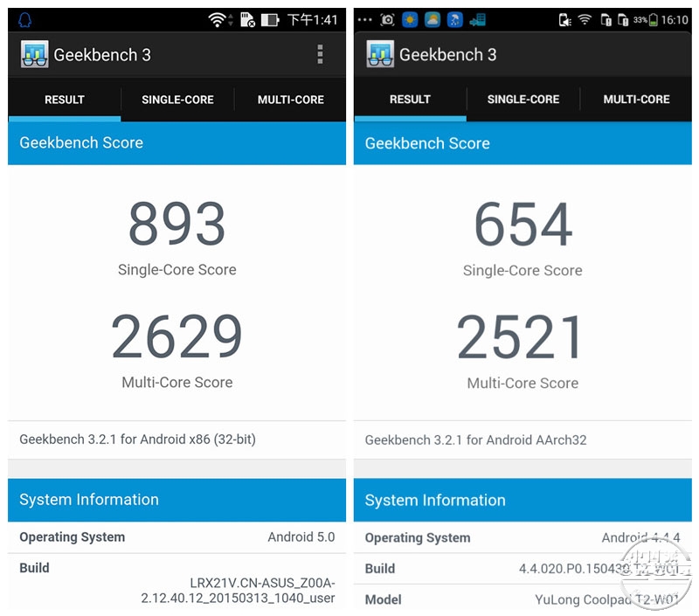The height and width of the screenshot is (616, 699).
Task: Tap Operating System row showing Android 5.0
Action: pos(177,537)
